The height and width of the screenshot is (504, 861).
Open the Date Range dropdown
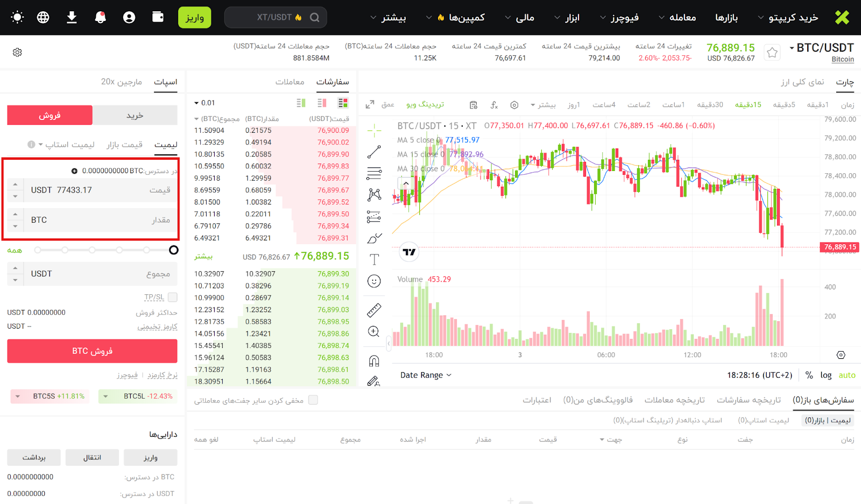pyautogui.click(x=426, y=375)
